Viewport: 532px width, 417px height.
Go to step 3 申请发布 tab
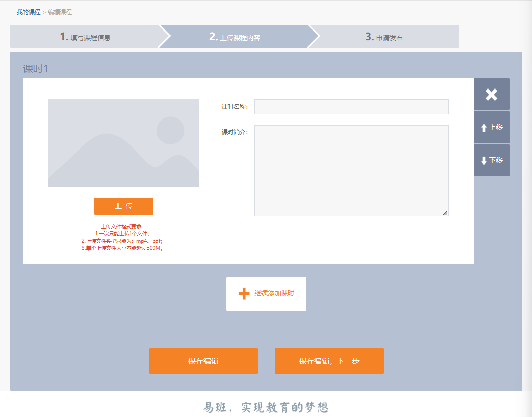pyautogui.click(x=383, y=36)
